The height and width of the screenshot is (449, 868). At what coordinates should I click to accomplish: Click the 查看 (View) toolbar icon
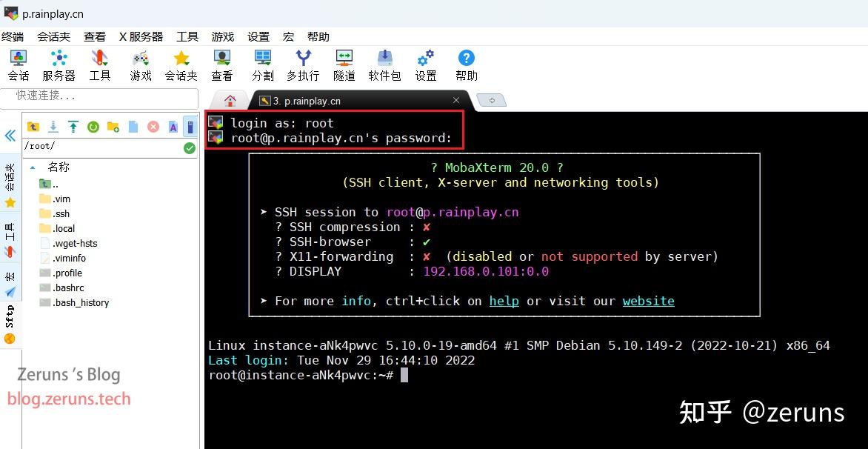point(222,64)
